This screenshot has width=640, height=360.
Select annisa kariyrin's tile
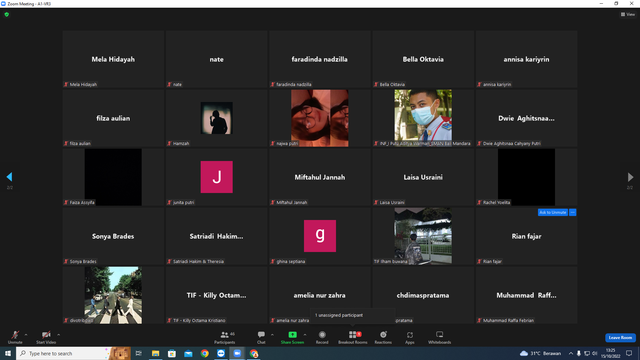pos(526,59)
